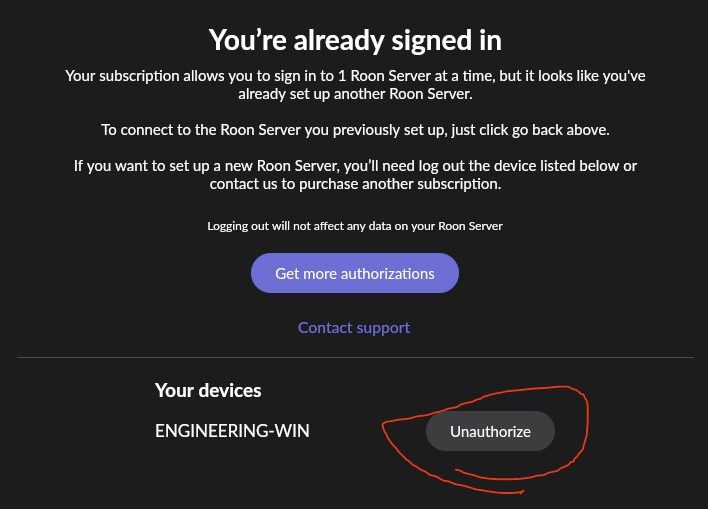Click the "Your subscription allows you" paragraph line
This screenshot has width=708, height=509.
pyautogui.click(x=355, y=76)
